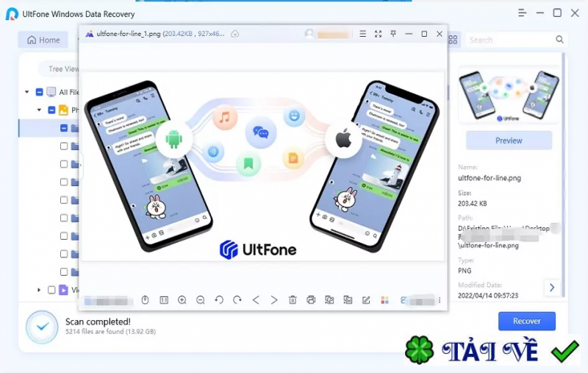Tick the Videos folder checkbox

pos(51,290)
